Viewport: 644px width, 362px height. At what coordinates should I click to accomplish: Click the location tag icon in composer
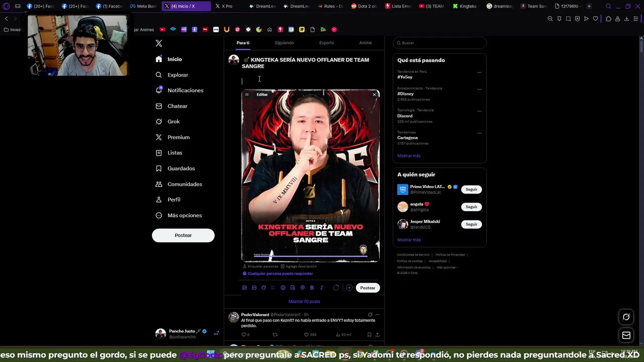point(302,288)
